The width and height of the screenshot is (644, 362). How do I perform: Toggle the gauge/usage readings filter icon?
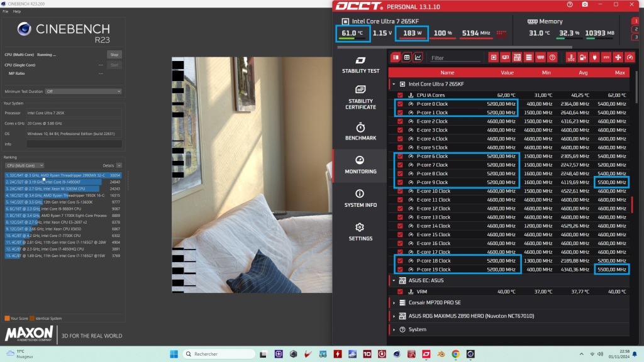point(630,57)
